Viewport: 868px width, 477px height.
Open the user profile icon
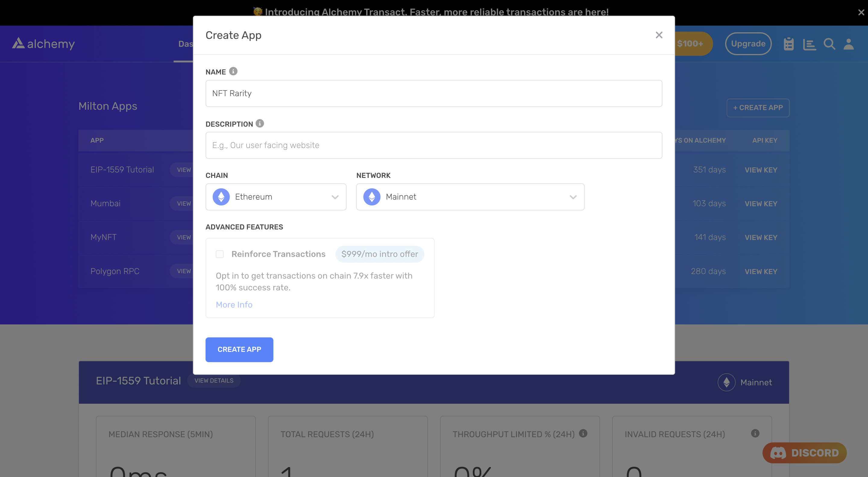tap(848, 44)
